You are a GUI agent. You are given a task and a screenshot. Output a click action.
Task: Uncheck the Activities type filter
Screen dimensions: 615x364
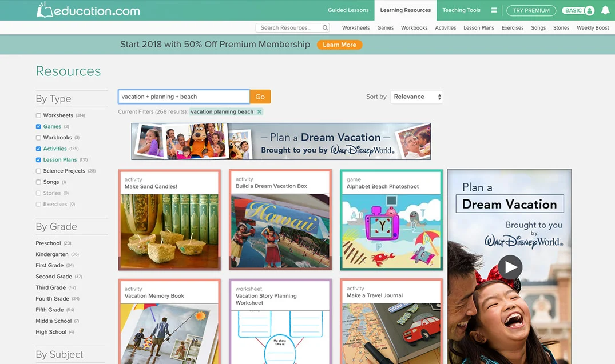click(38, 149)
